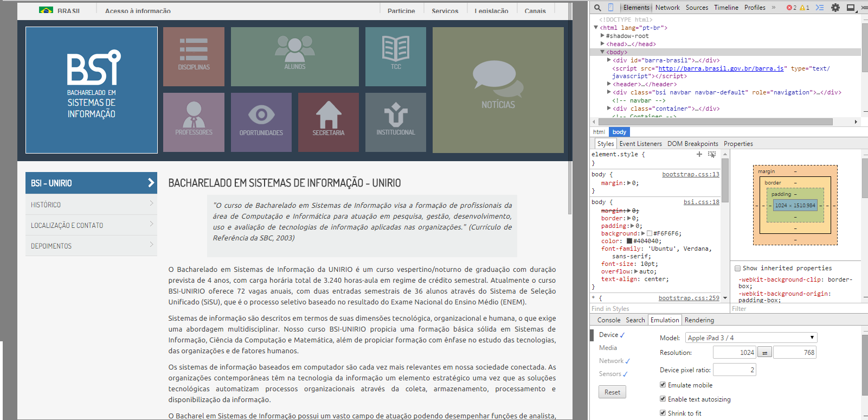The image size is (868, 420).
Task: Switch to the Network panel
Action: click(x=667, y=8)
